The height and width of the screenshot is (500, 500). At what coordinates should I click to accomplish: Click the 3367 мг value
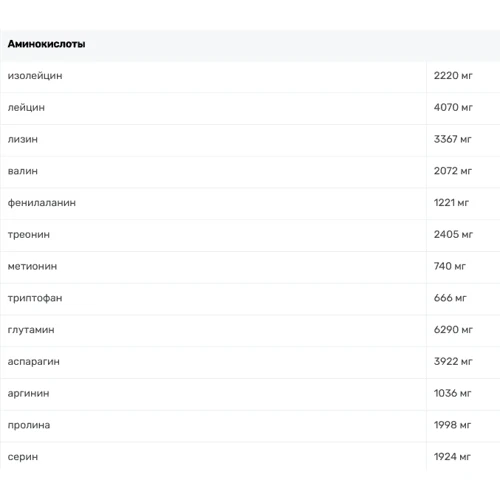(452, 139)
